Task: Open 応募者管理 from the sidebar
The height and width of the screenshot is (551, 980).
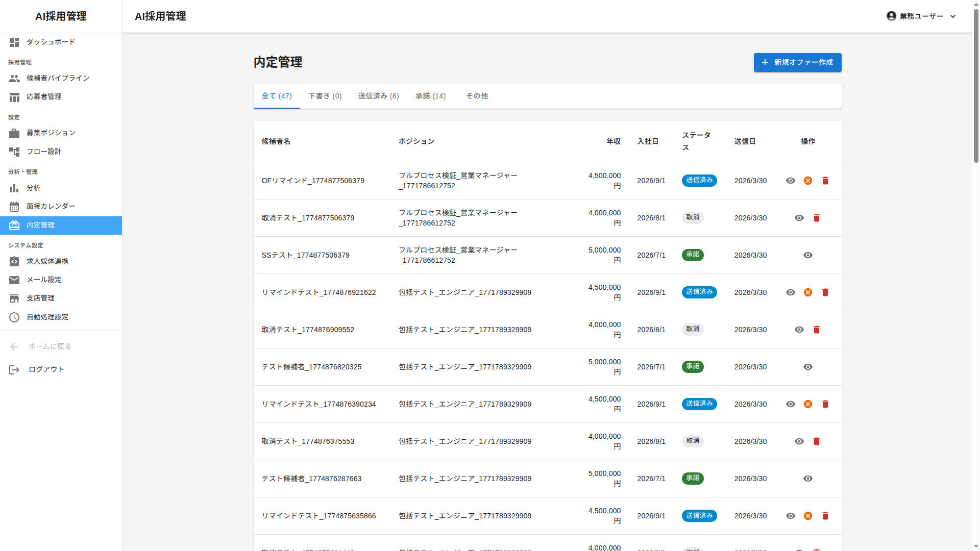Action: (14, 96)
